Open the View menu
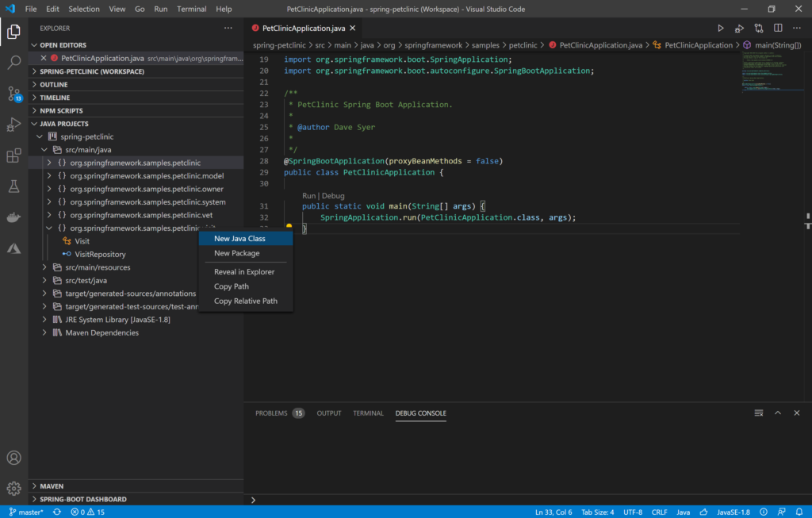This screenshot has width=812, height=518. point(117,9)
